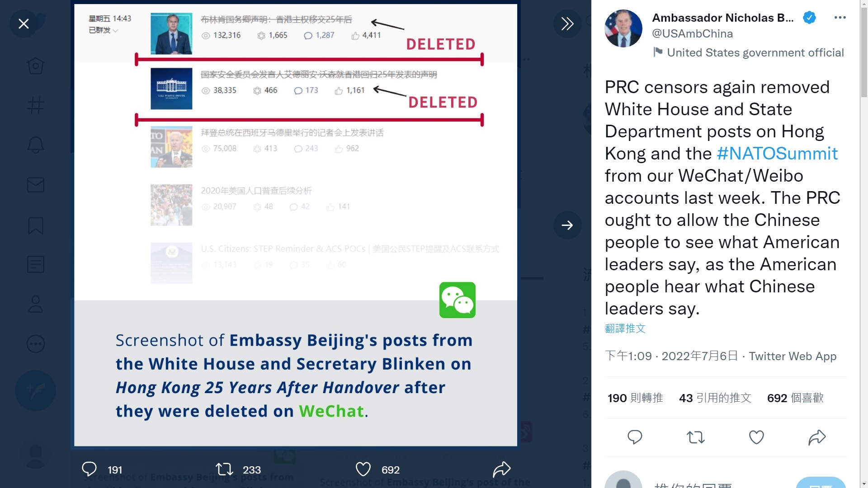Open more options three-dot menu

pos(840,18)
